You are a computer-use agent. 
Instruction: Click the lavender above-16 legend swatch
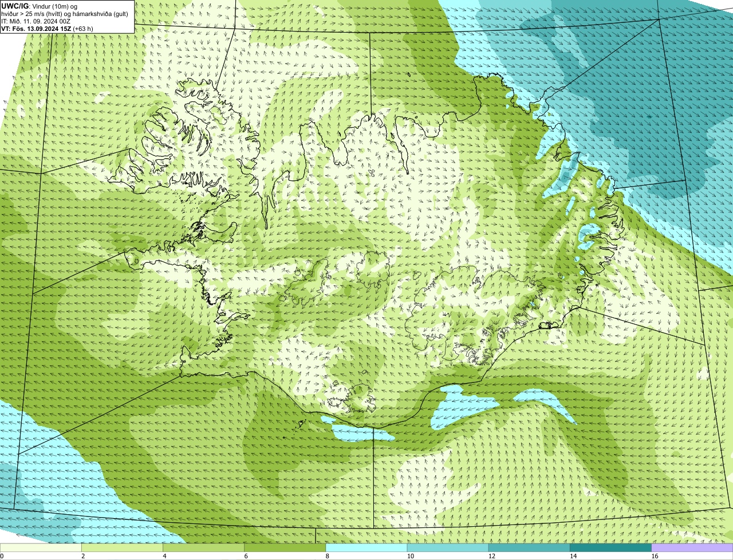tap(692, 547)
